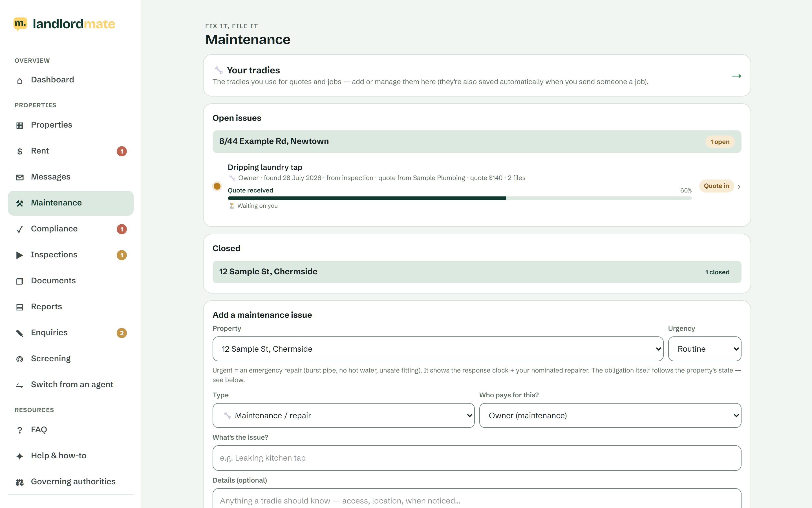Click the Screening target icon
Viewport: 812px width, 508px height.
click(20, 359)
